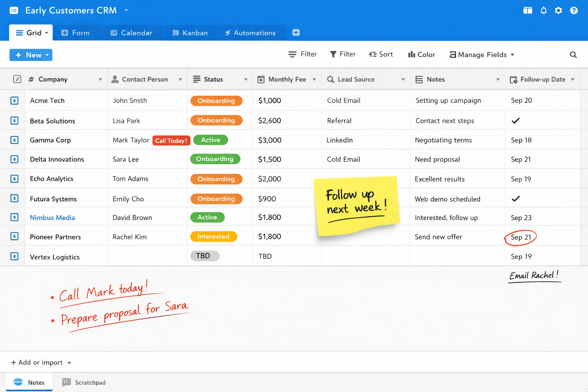Open settings gear icon
588x392 pixels.
[x=559, y=10]
